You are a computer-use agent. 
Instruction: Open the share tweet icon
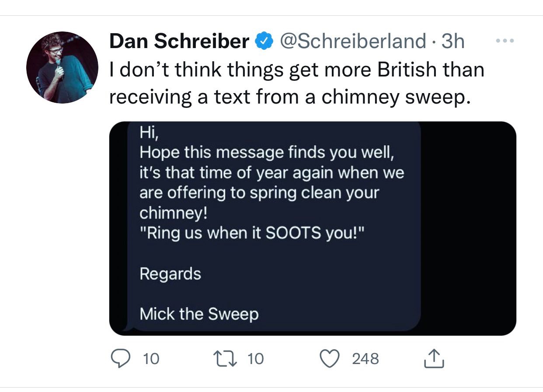click(x=434, y=358)
